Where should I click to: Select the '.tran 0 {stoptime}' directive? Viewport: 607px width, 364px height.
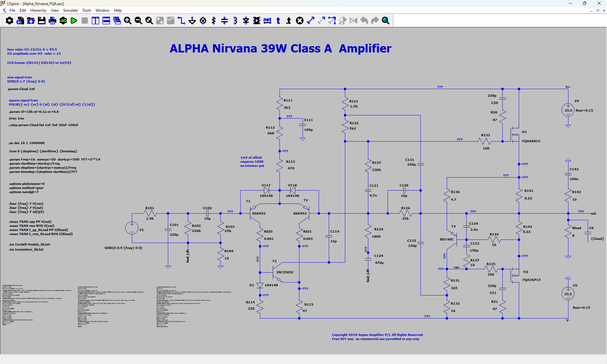43,151
